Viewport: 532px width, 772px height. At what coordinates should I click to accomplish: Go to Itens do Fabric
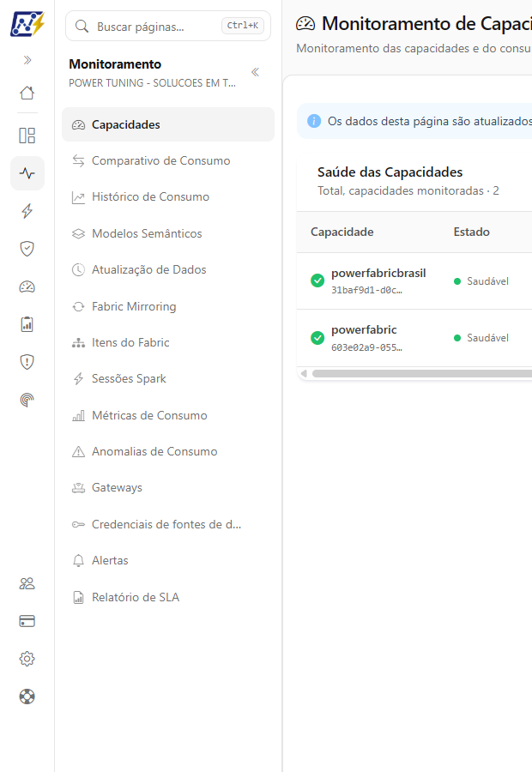point(168,342)
